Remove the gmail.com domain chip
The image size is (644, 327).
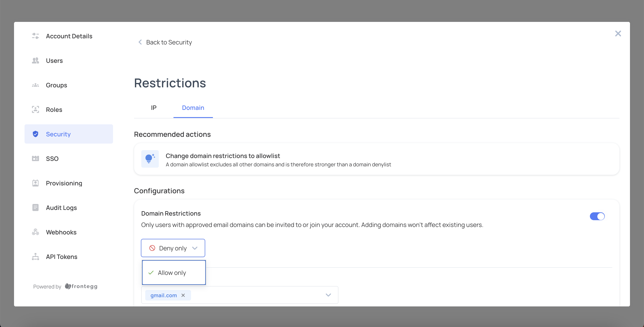(x=183, y=295)
